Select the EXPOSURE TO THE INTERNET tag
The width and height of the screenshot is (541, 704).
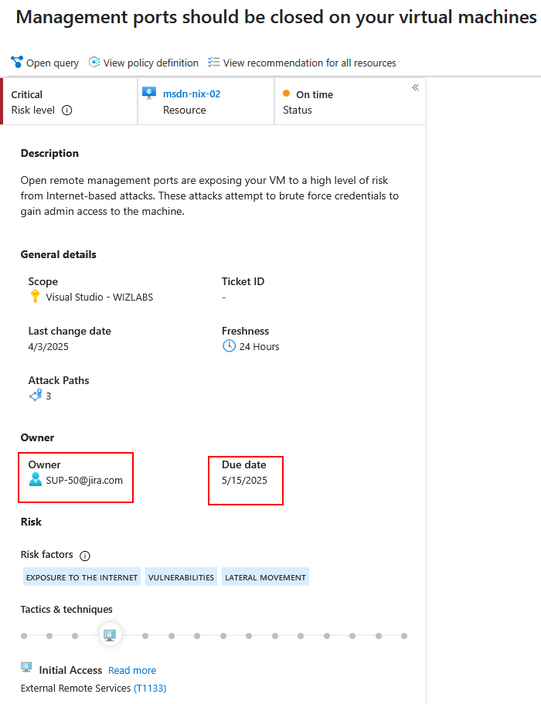coord(82,577)
